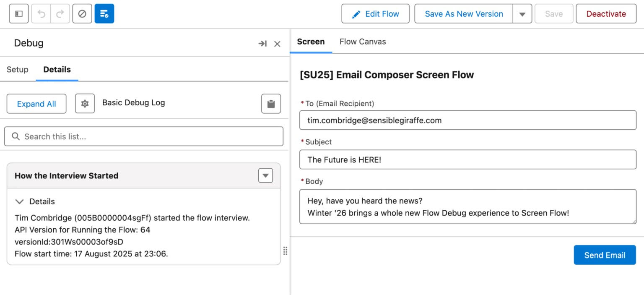Toggle the left panel sidebar icon
Screen dimensions: 644x295
pos(19,14)
